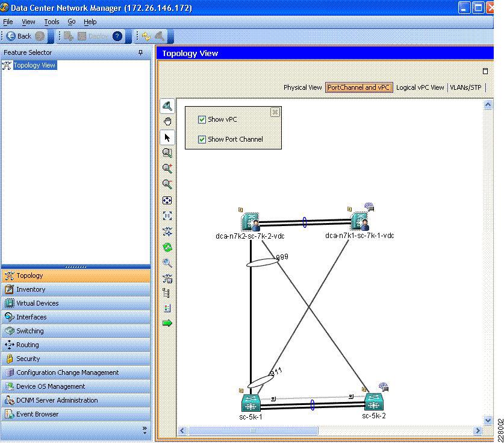The width and height of the screenshot is (504, 443).
Task: Select the sc-5k-2 switch icon
Action: coord(374,401)
